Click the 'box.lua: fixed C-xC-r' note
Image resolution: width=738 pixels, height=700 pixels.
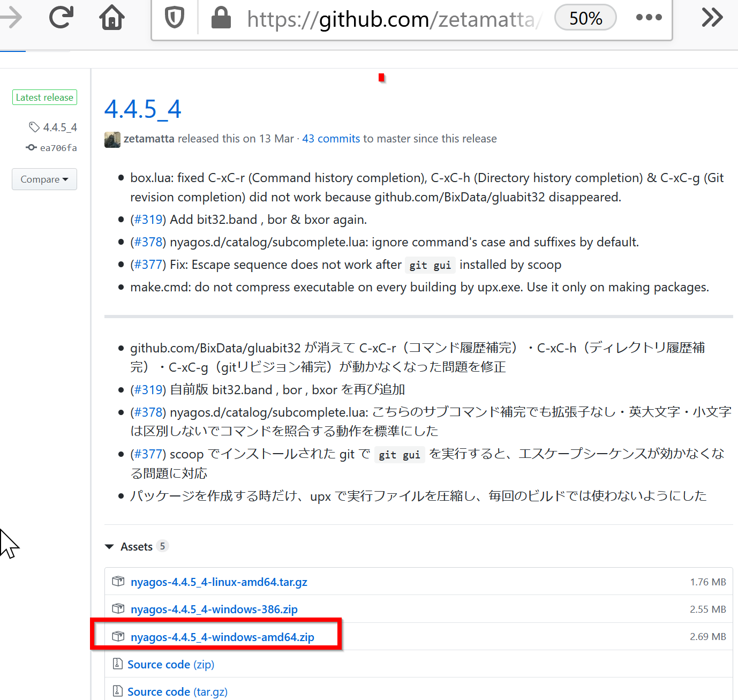tap(427, 187)
